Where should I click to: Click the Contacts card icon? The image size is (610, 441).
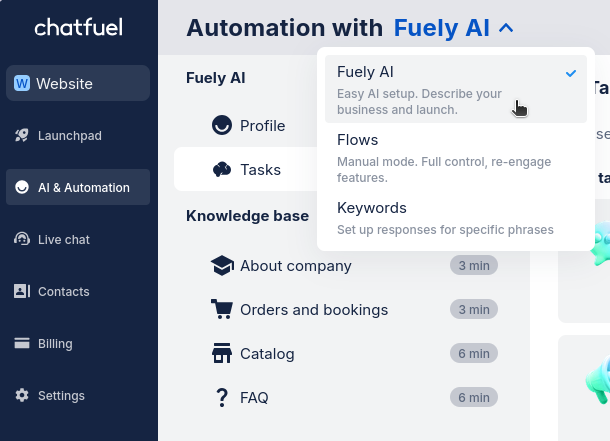tap(22, 291)
